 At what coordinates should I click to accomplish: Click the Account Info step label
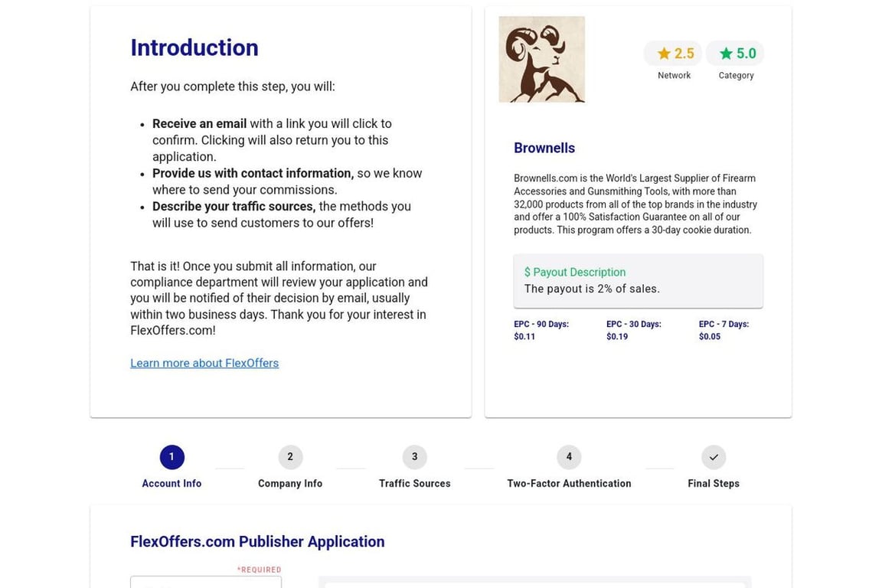[x=171, y=483]
